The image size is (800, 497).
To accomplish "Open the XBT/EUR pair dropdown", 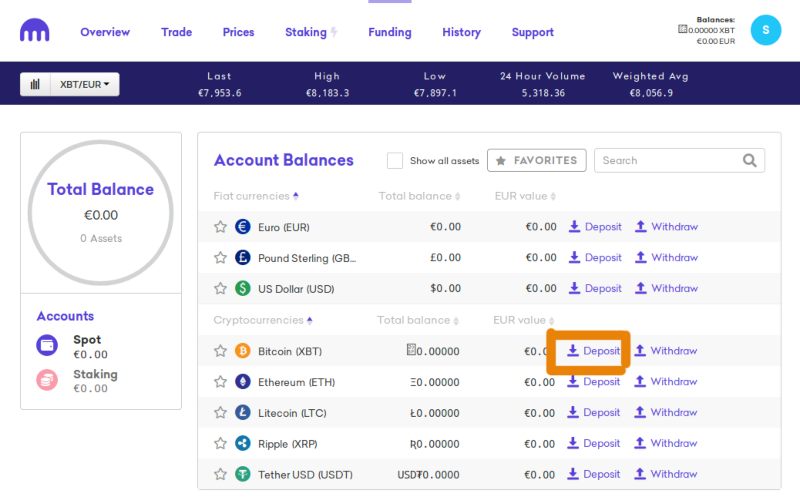I will click(85, 84).
